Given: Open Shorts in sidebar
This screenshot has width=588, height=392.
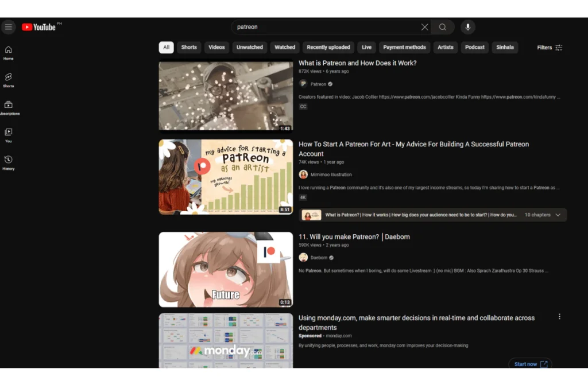Looking at the screenshot, I should [8, 80].
